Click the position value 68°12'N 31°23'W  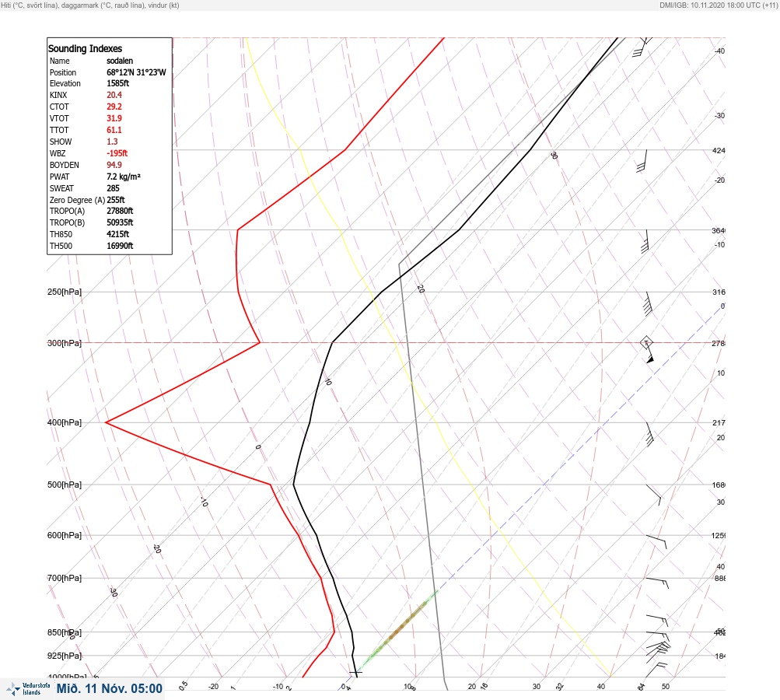tap(136, 72)
